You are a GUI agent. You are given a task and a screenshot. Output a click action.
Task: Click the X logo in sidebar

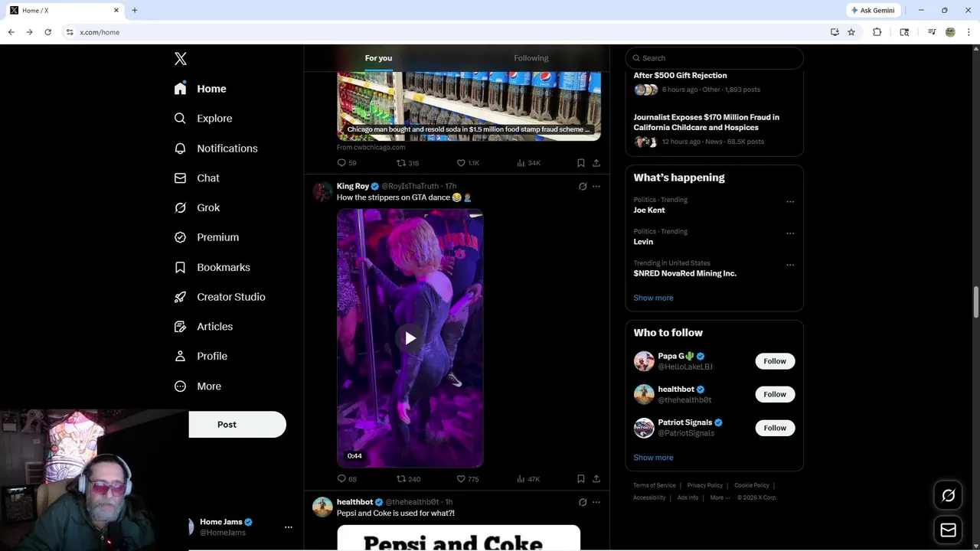click(x=181, y=59)
